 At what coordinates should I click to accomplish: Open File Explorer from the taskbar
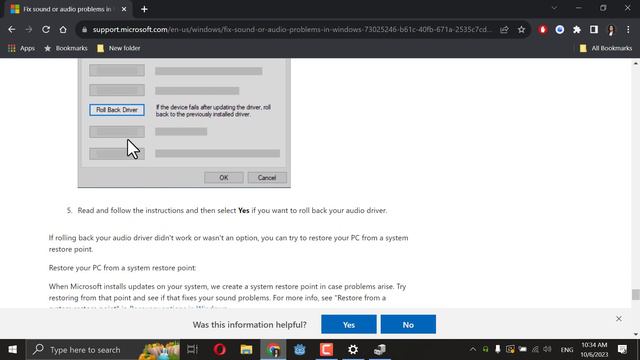tap(246, 350)
